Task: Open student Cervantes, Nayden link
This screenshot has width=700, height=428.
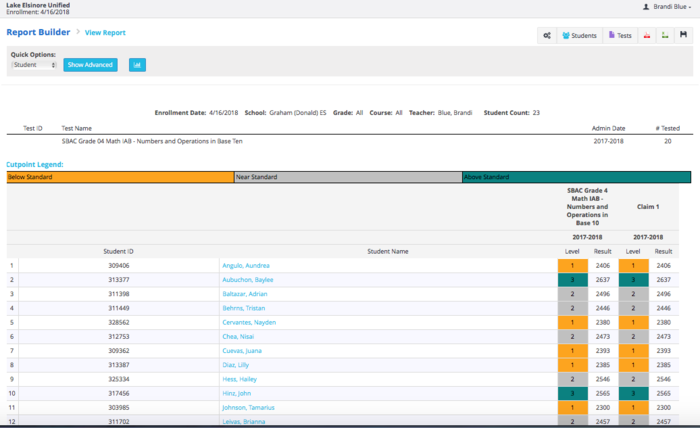Action: coord(248,323)
